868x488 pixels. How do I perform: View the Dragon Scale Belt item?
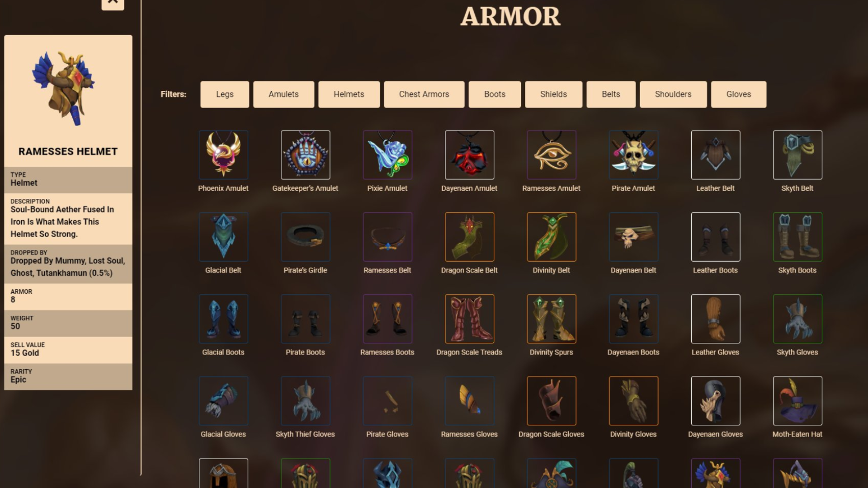click(470, 237)
